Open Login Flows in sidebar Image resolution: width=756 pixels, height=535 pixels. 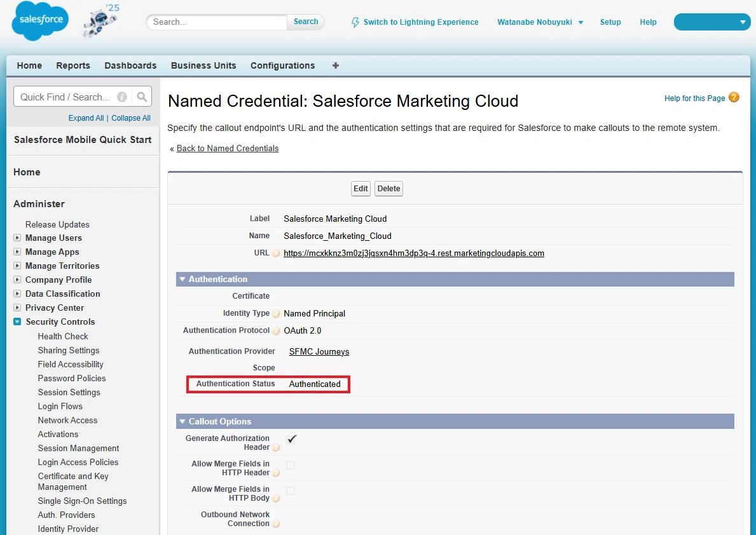60,406
